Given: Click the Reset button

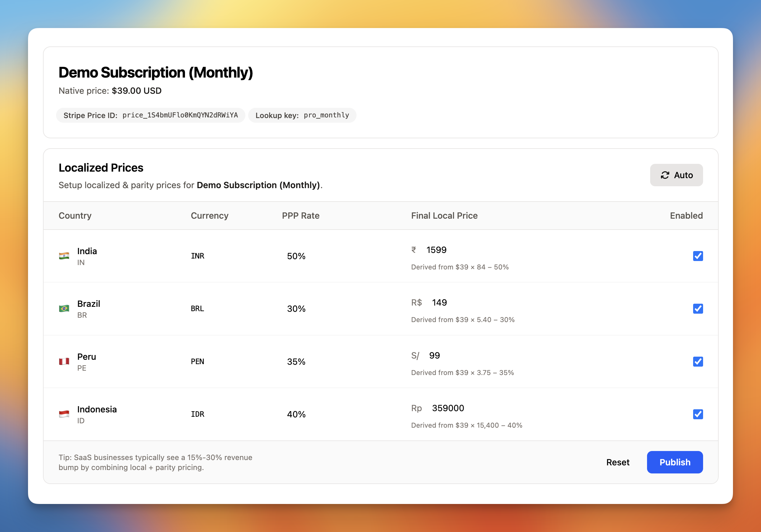Looking at the screenshot, I should pyautogui.click(x=617, y=462).
